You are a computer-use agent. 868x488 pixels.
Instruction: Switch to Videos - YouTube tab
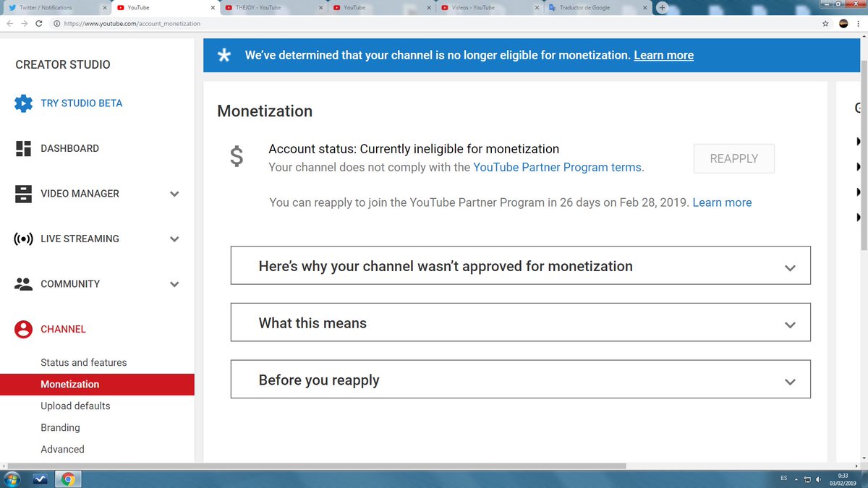coord(489,7)
